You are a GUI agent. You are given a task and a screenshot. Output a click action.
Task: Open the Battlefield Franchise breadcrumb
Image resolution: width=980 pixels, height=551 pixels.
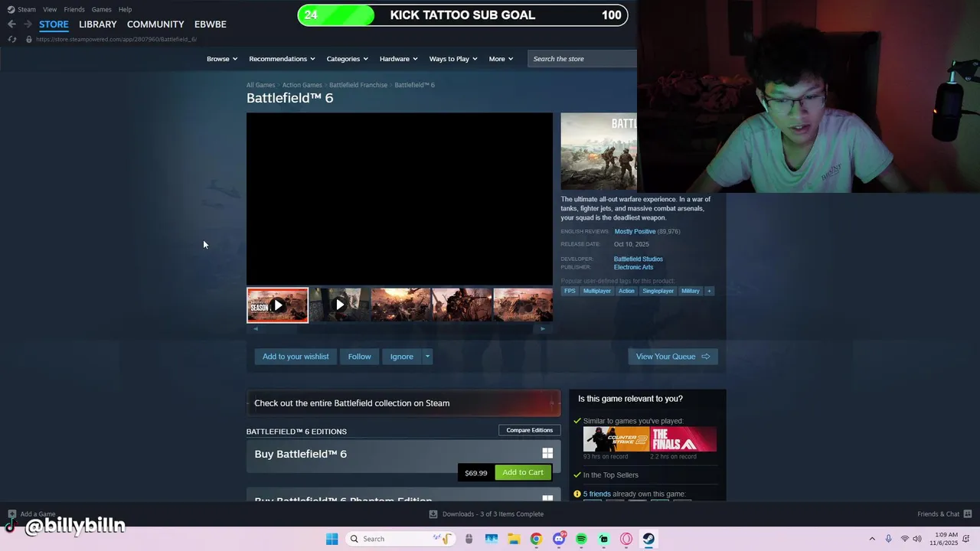coord(358,85)
